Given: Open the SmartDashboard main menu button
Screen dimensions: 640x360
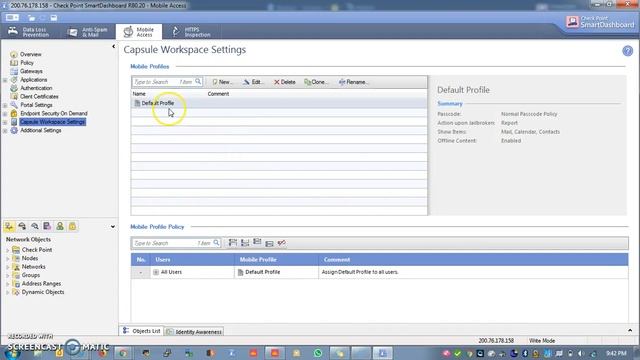Looking at the screenshot, I should pos(12,18).
